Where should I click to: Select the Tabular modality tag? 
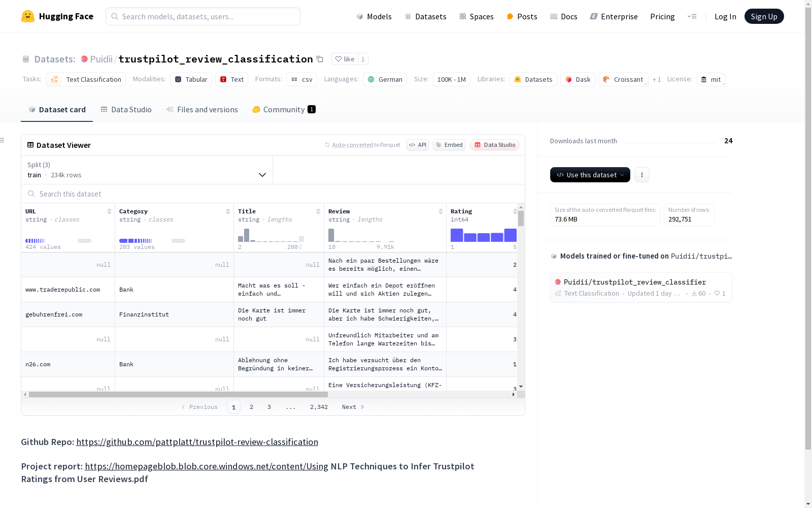pos(191,79)
